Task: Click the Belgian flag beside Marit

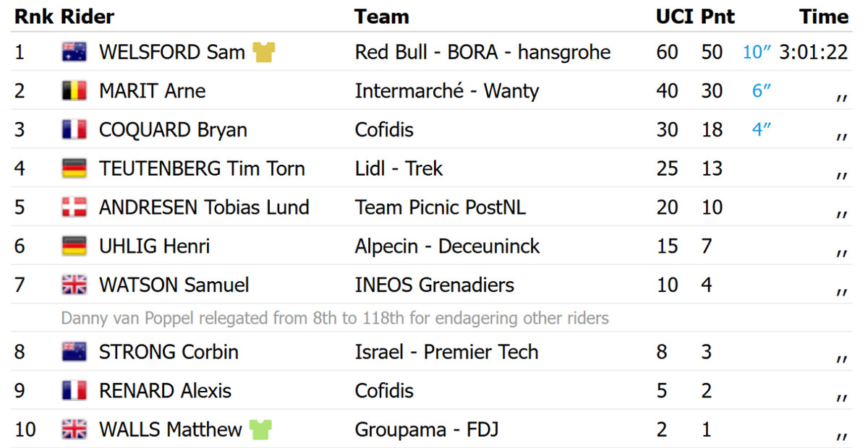Action: coord(74,91)
